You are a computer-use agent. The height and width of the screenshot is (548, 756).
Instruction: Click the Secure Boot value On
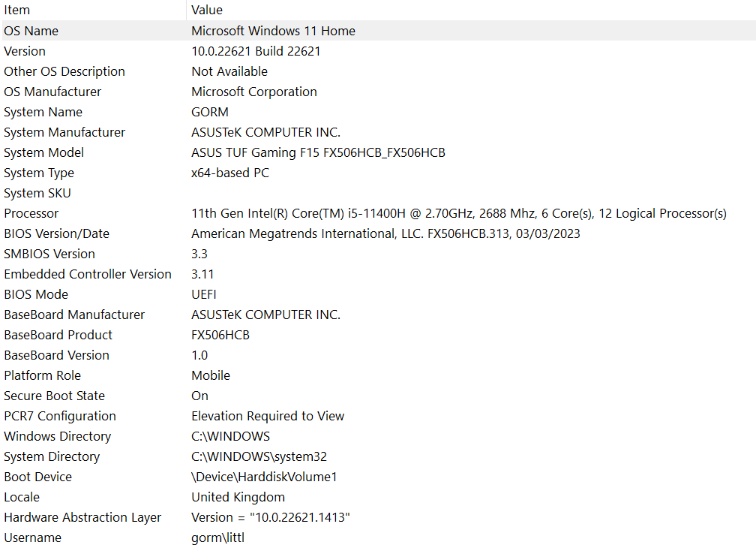click(199, 396)
